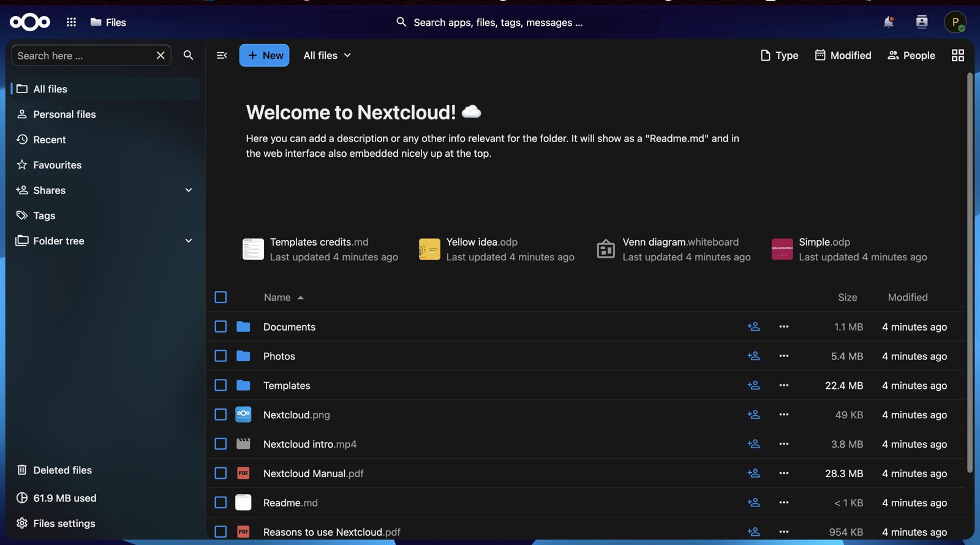Open the Recent view
The height and width of the screenshot is (545, 980).
(105, 140)
